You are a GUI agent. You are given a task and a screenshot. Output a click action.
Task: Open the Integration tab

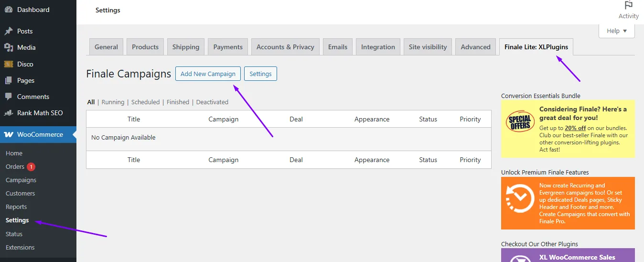(378, 47)
